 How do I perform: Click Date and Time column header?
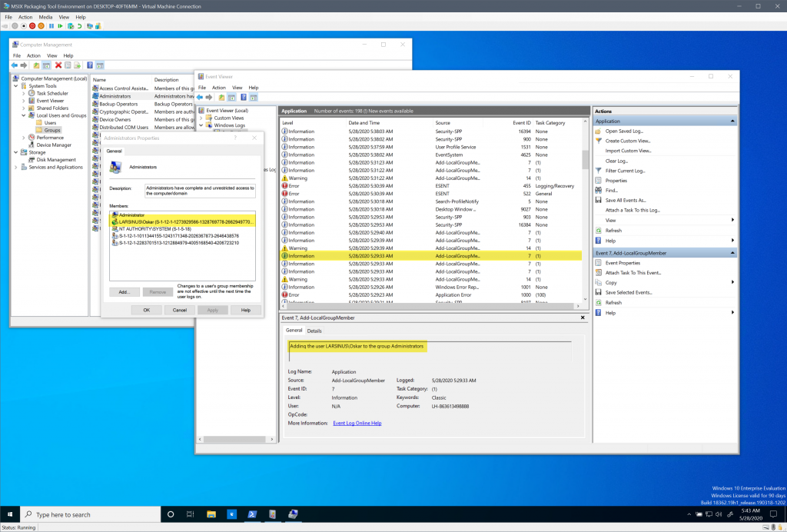(x=364, y=122)
